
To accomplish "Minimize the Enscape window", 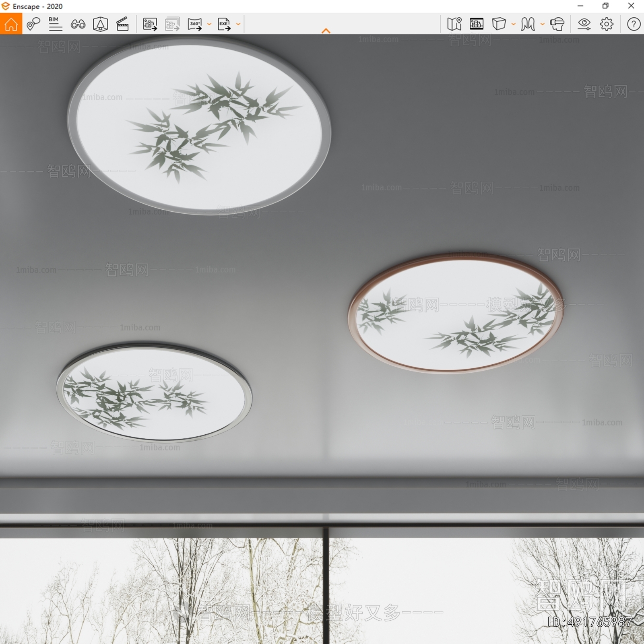I will [580, 6].
